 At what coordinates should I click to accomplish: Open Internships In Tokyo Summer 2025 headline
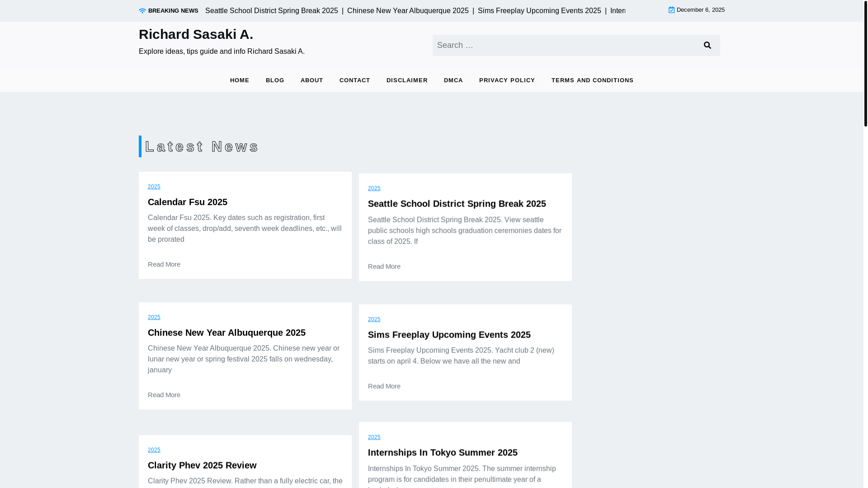pyautogui.click(x=443, y=453)
